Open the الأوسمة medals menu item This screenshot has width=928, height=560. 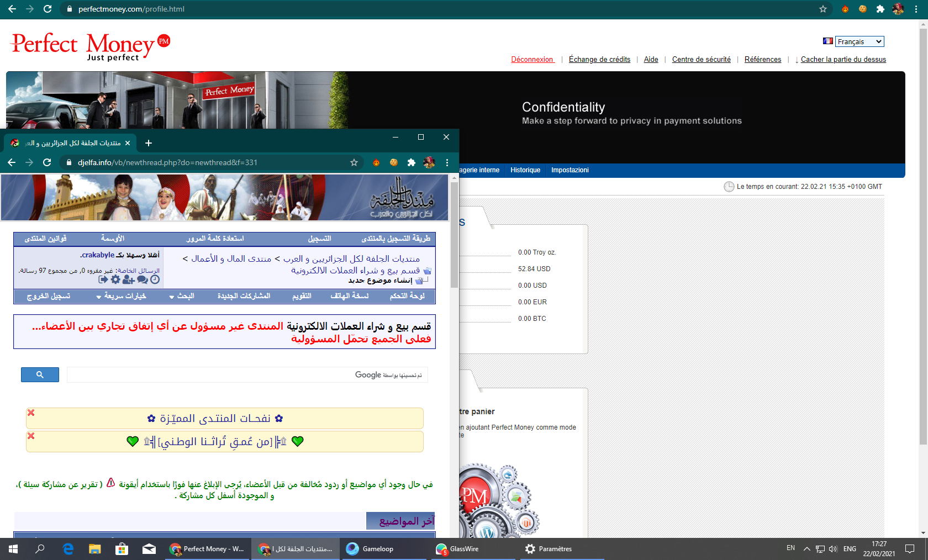click(x=113, y=239)
